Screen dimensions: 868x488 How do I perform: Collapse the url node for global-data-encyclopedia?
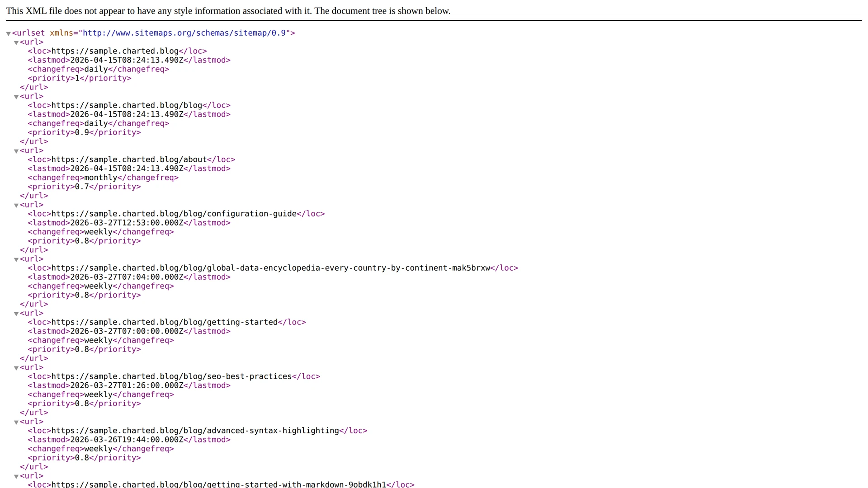click(x=16, y=259)
